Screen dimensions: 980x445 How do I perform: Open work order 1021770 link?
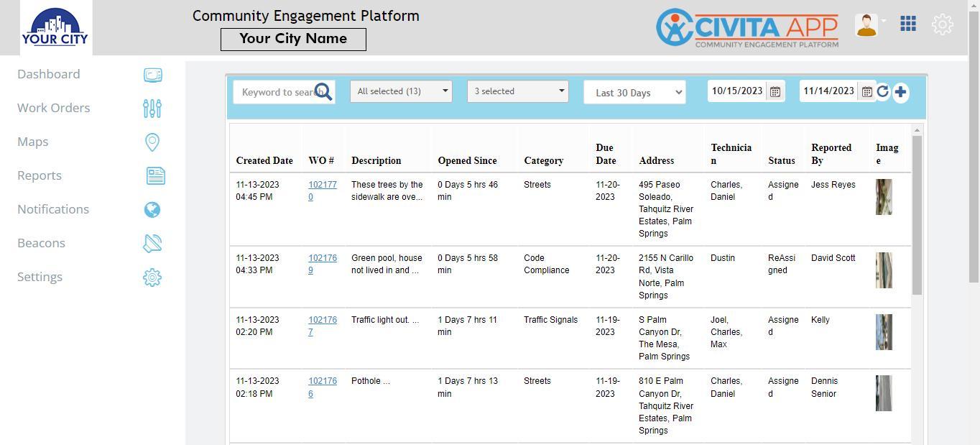click(x=322, y=191)
